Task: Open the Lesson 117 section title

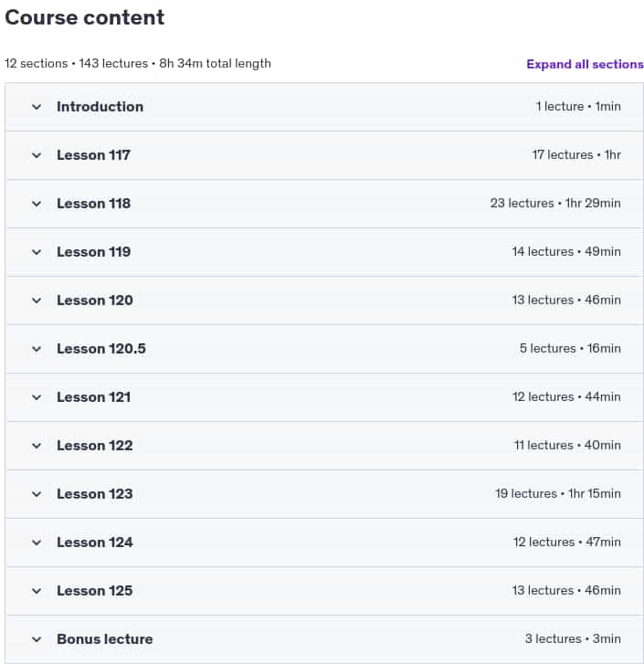Action: 93,155
